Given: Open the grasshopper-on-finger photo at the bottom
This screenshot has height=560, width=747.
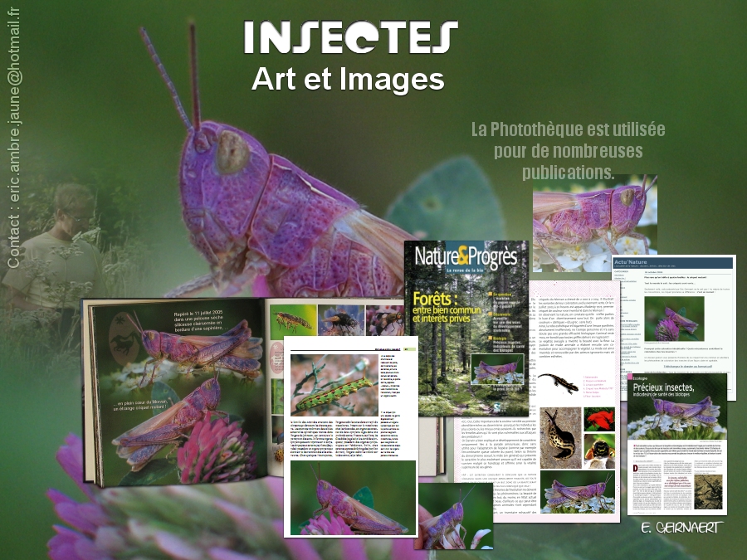Looking at the screenshot, I should point(455,516).
